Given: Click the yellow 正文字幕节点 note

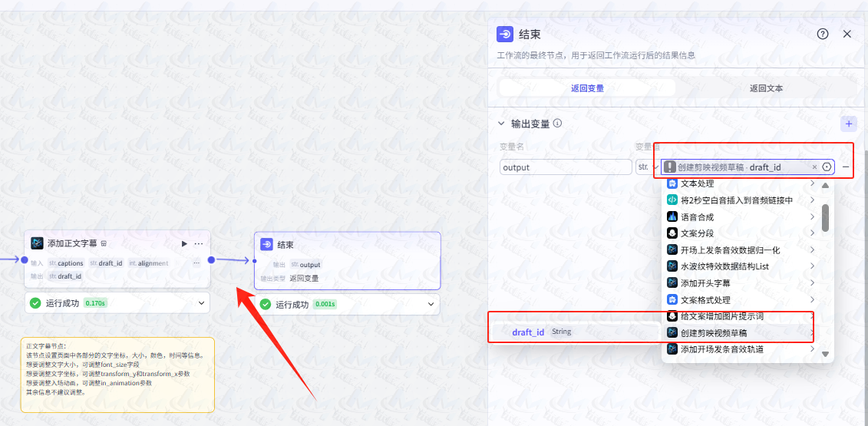Looking at the screenshot, I should click(117, 375).
